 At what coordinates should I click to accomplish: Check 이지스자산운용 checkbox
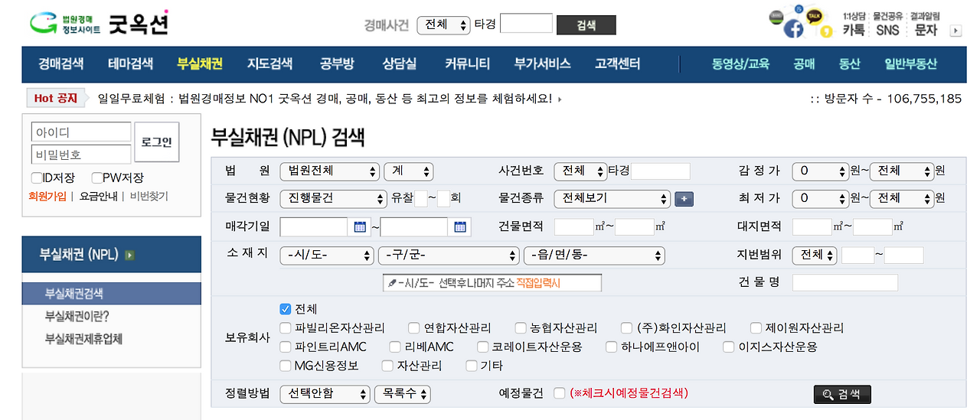pos(729,347)
